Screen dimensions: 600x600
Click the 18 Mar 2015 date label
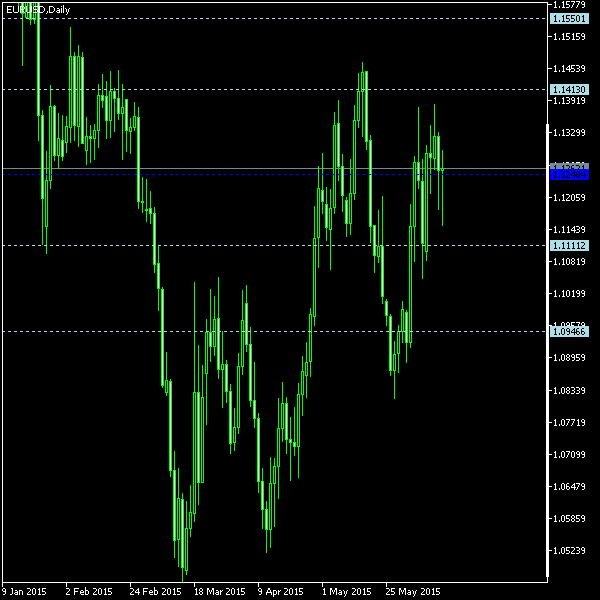tap(219, 592)
